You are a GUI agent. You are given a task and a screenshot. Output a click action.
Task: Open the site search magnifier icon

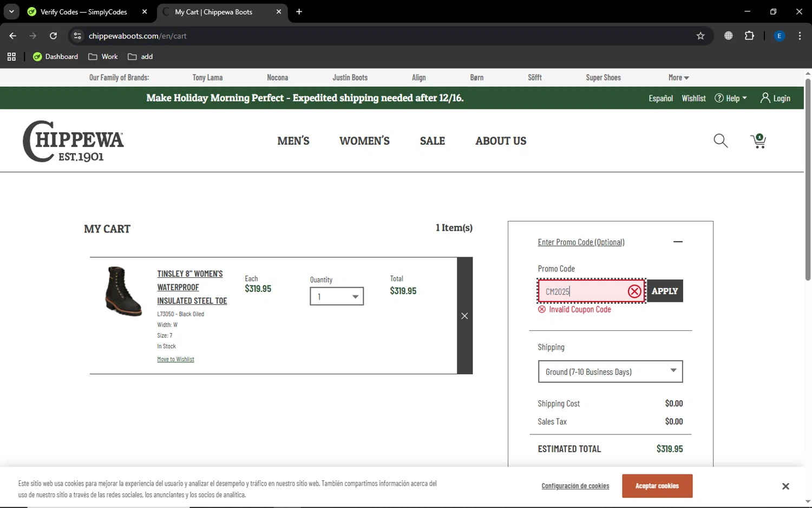(x=721, y=141)
